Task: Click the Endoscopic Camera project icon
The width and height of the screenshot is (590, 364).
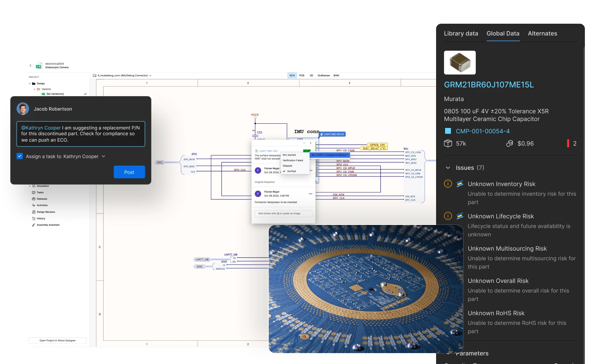Action: click(x=39, y=66)
